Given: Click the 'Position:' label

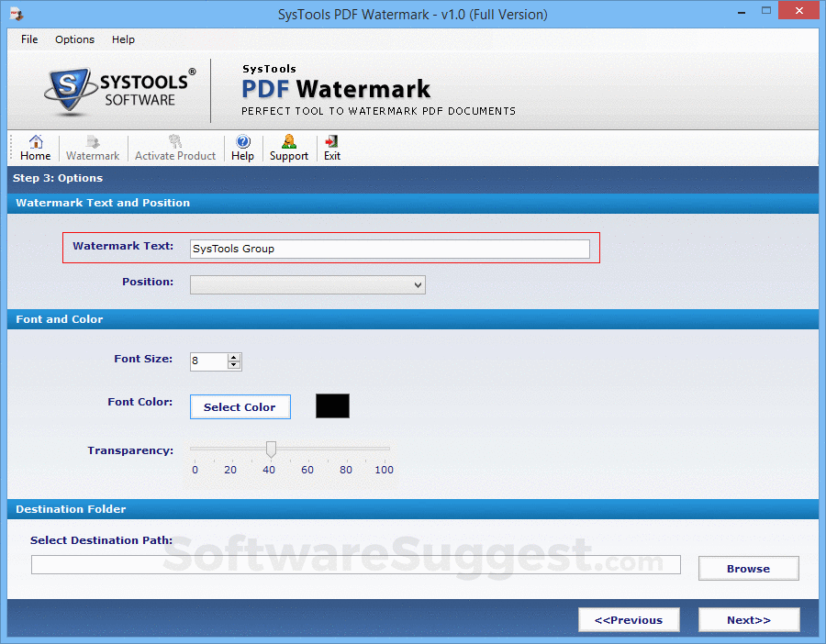Looking at the screenshot, I should coord(148,282).
